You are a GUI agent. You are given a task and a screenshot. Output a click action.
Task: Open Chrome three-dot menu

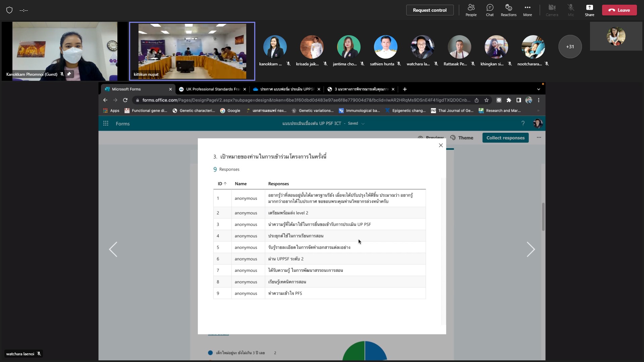point(539,100)
